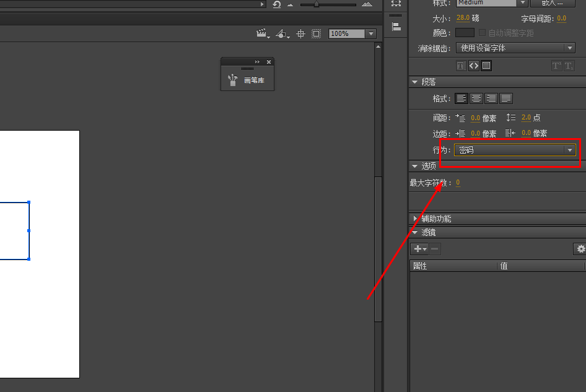This screenshot has width=586, height=392.
Task: Open the Align panel icon in dock
Action: pos(396,27)
